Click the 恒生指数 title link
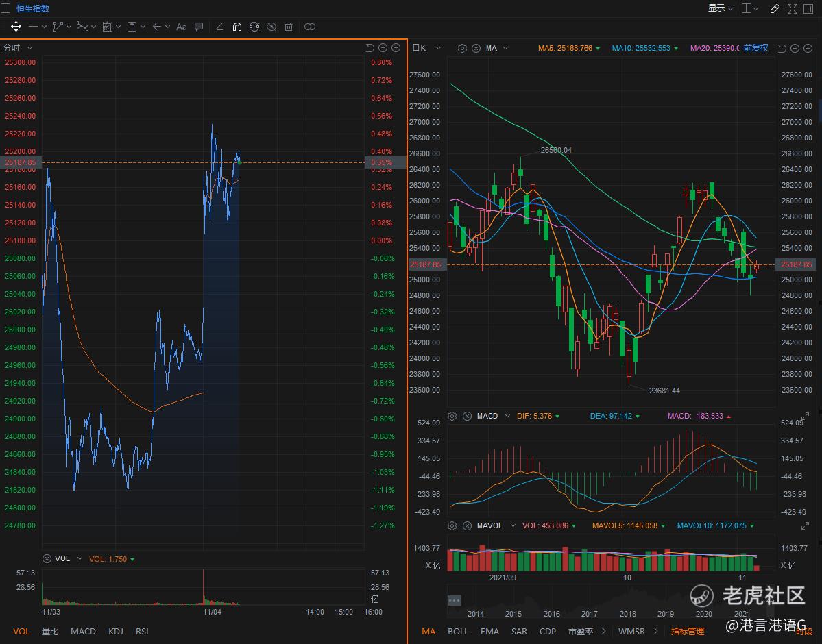822x644 pixels. (33, 8)
